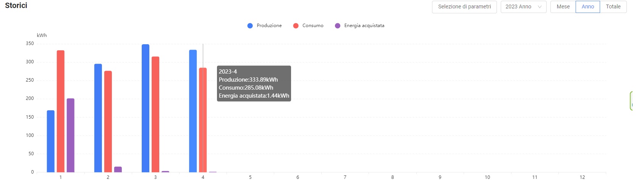Click the blue production bar for month 4
Screen dimensions: 644x193
point(193,111)
